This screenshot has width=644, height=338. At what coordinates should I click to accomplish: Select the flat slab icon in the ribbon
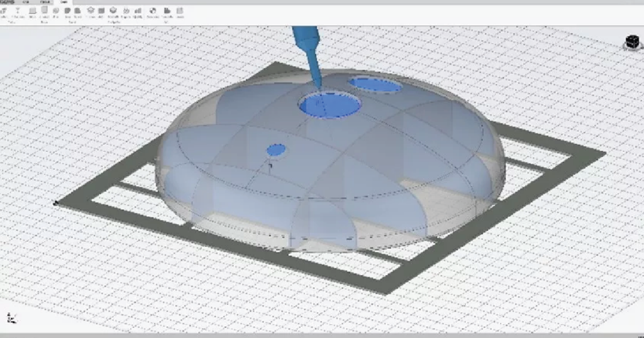(32, 11)
